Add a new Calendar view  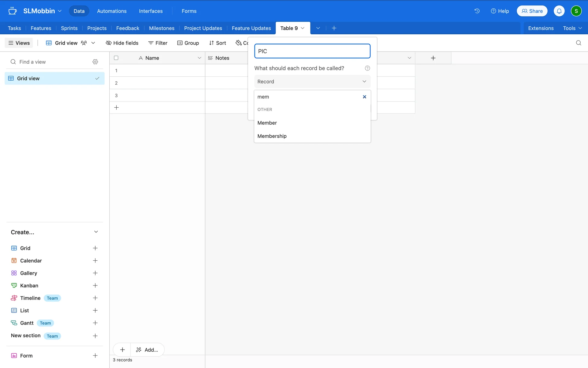pyautogui.click(x=95, y=261)
